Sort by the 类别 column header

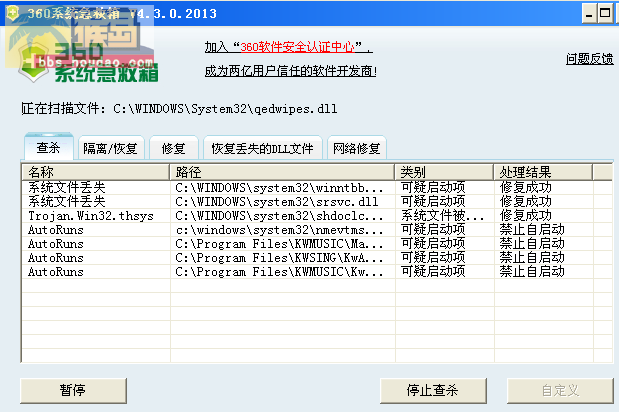(x=444, y=172)
